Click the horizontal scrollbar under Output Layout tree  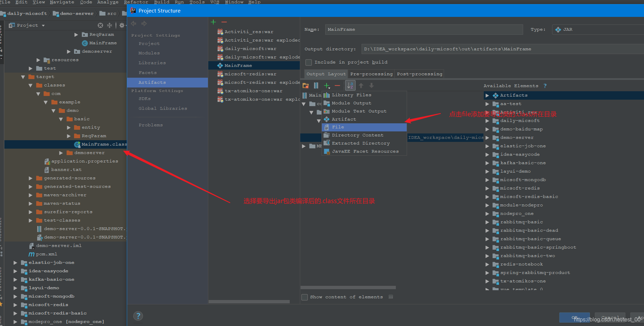(x=348, y=287)
